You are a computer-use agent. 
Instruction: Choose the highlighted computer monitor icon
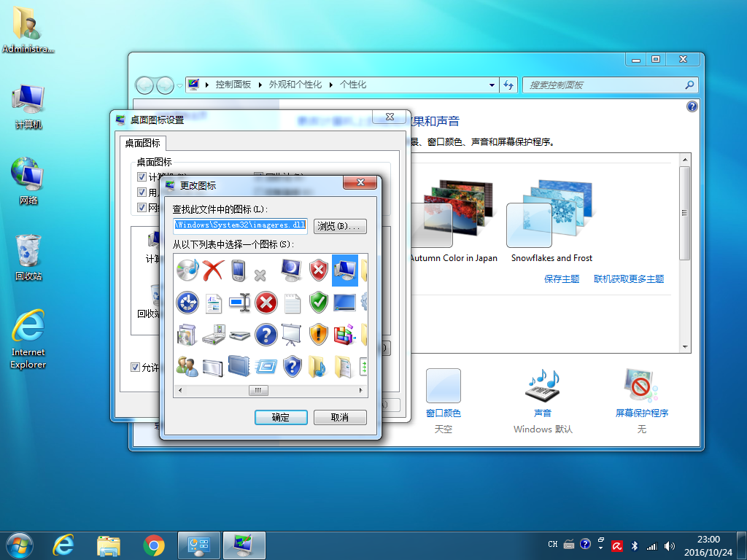[345, 270]
